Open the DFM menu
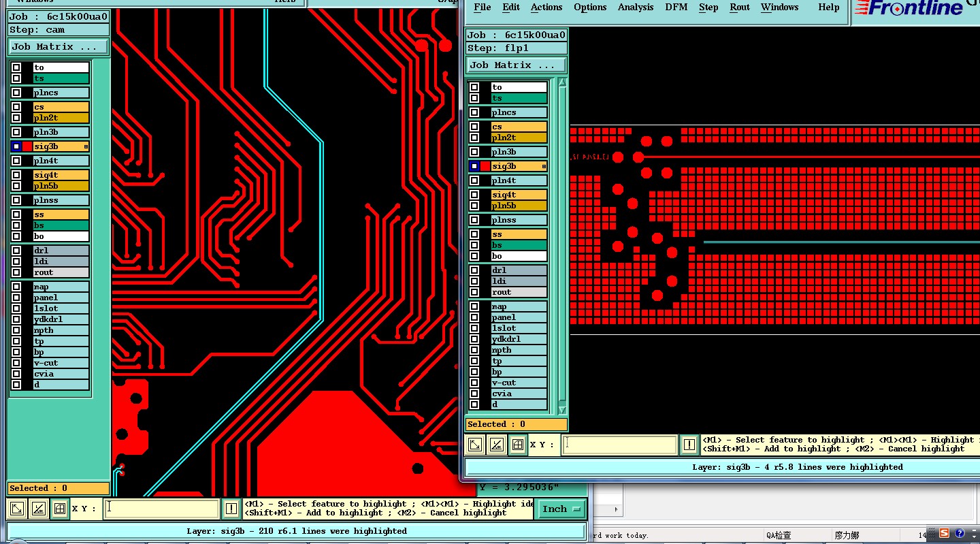 point(676,7)
